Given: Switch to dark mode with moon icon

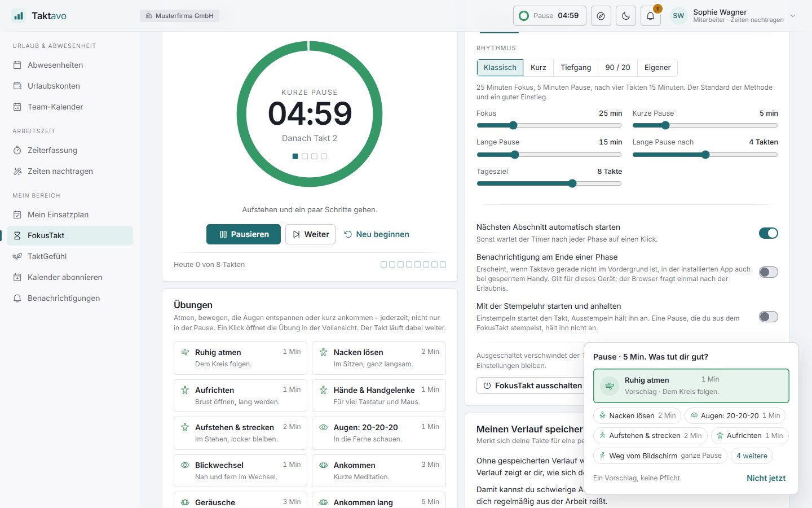Looking at the screenshot, I should 626,16.
